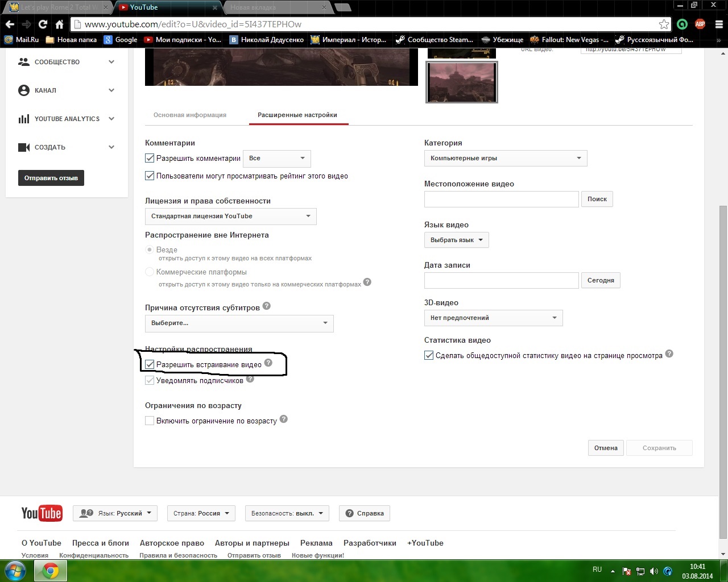Click the browser reload icon
Image resolution: width=728 pixels, height=582 pixels.
click(43, 24)
